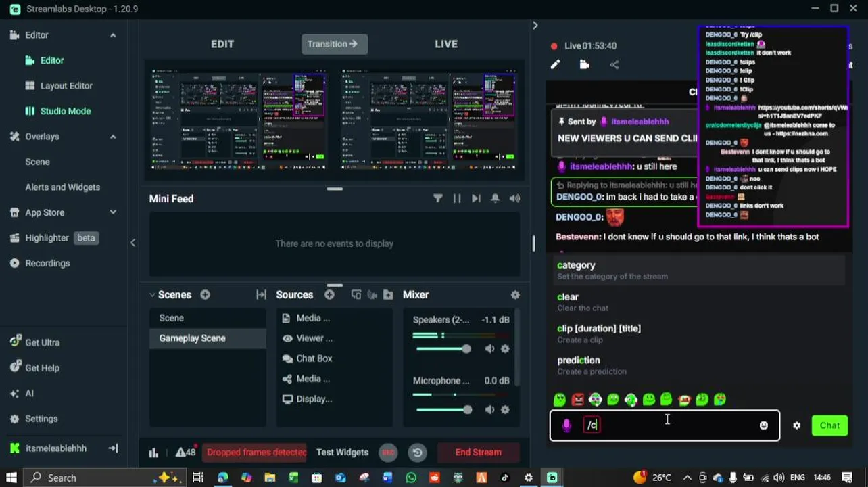This screenshot has width=868, height=487.
Task: Choose the clip [duration] [title] command
Action: (700, 333)
